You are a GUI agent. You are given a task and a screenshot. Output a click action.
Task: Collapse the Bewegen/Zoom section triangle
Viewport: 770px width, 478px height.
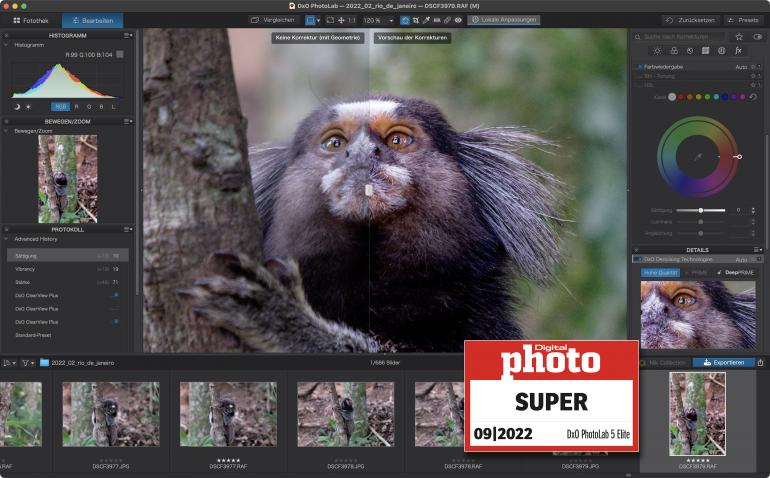[6, 131]
